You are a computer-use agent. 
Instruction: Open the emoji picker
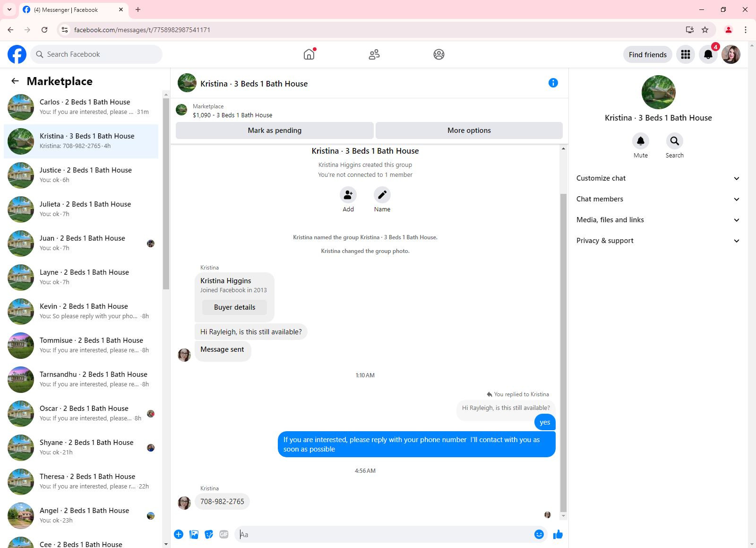point(539,534)
